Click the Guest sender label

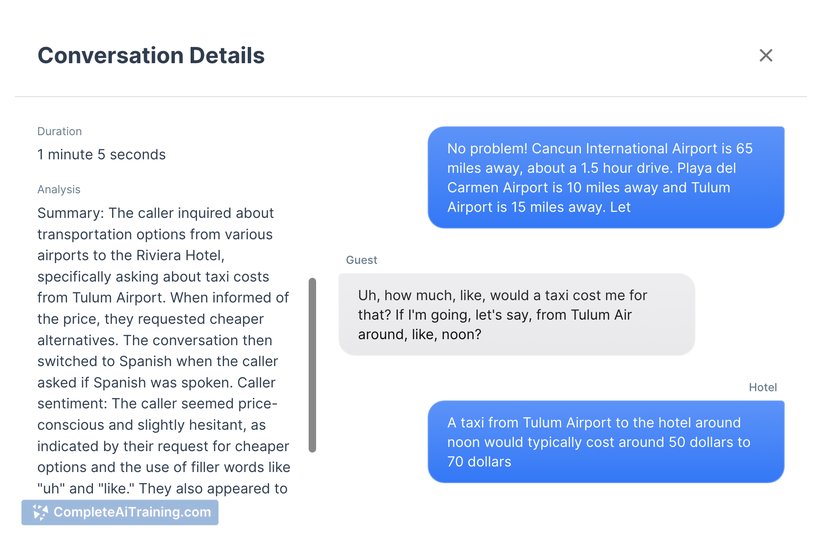[362, 260]
